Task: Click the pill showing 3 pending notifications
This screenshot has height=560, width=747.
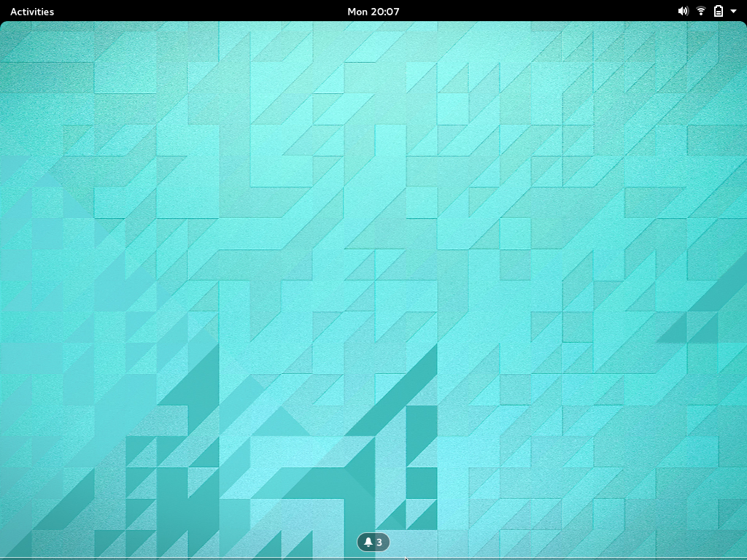Action: 373,542
